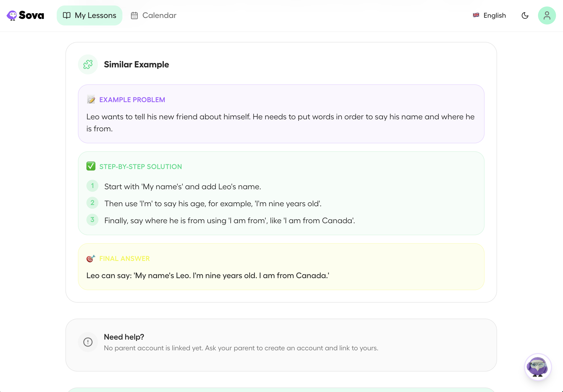Toggle dark mode with moon icon
Screen dimensions: 563x392
coord(525,15)
